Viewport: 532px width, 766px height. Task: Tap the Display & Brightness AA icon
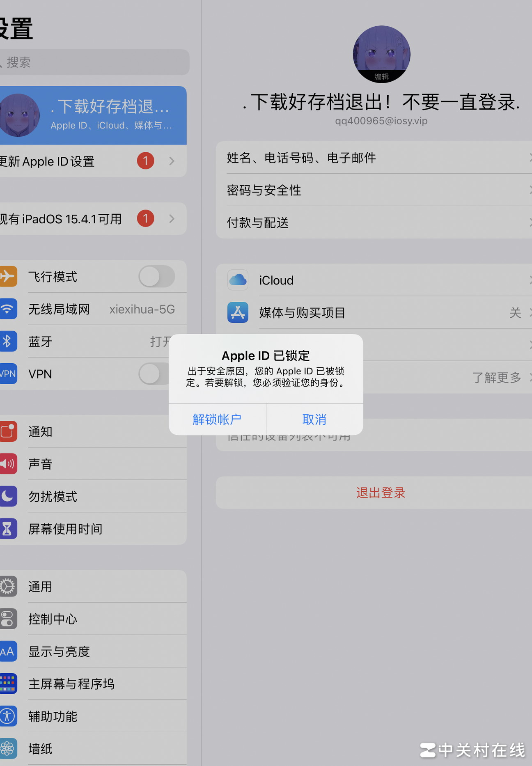[7, 651]
